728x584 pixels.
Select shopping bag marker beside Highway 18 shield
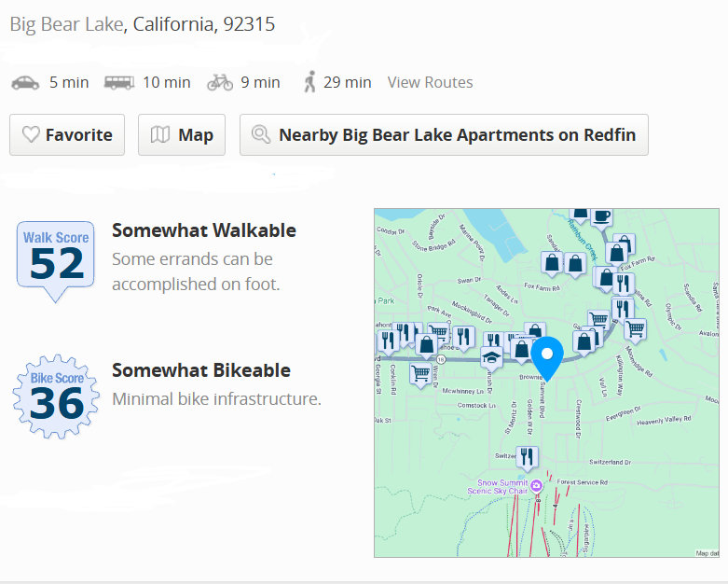(426, 346)
